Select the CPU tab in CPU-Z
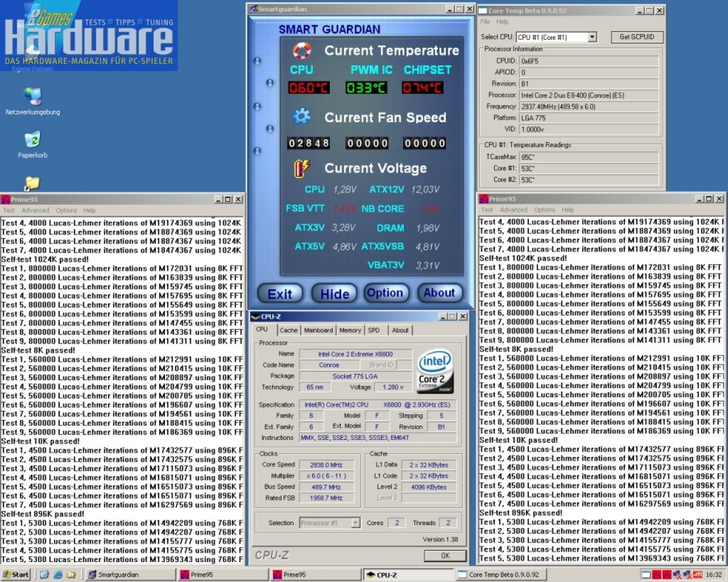 [262, 329]
